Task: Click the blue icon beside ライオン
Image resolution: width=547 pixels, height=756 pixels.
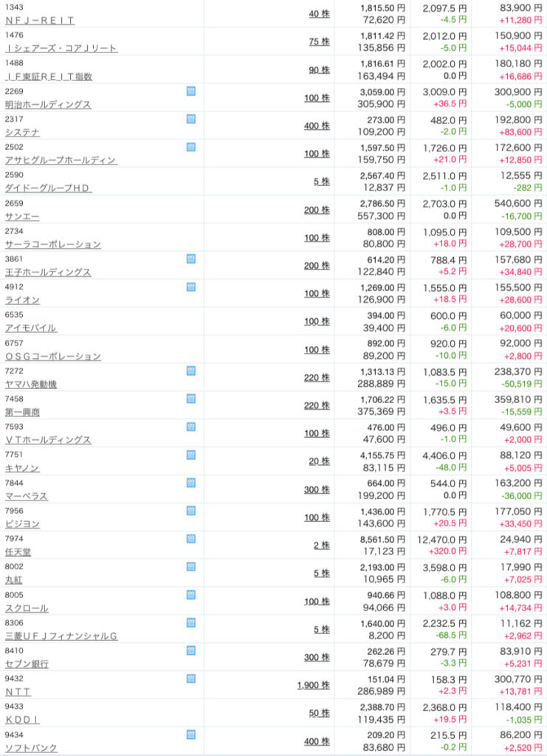Action: 190,286
